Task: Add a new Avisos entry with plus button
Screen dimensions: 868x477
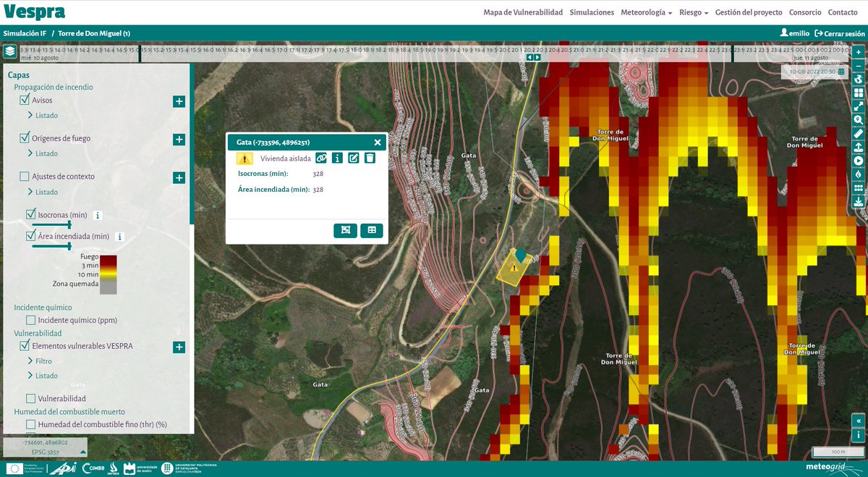Action: [x=179, y=101]
